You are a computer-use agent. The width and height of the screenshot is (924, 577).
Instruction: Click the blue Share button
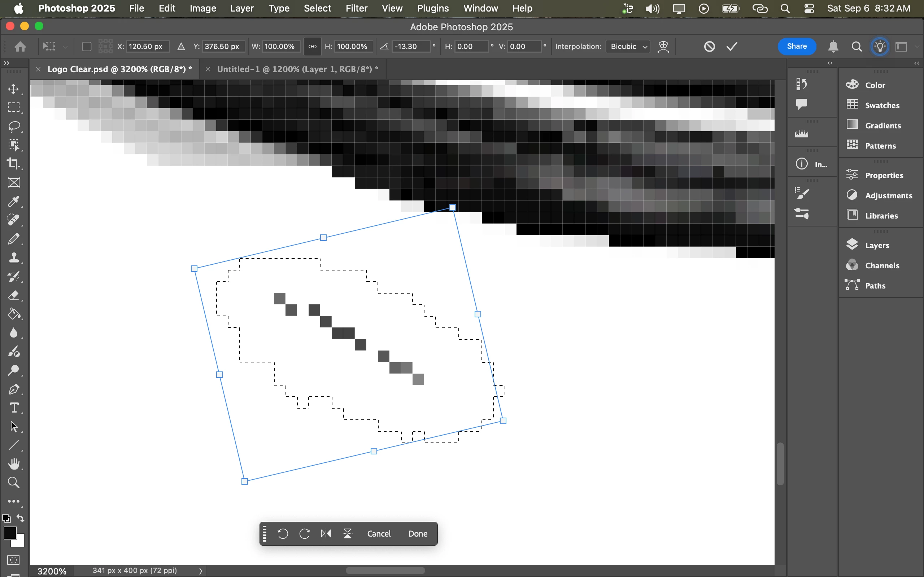(x=797, y=47)
